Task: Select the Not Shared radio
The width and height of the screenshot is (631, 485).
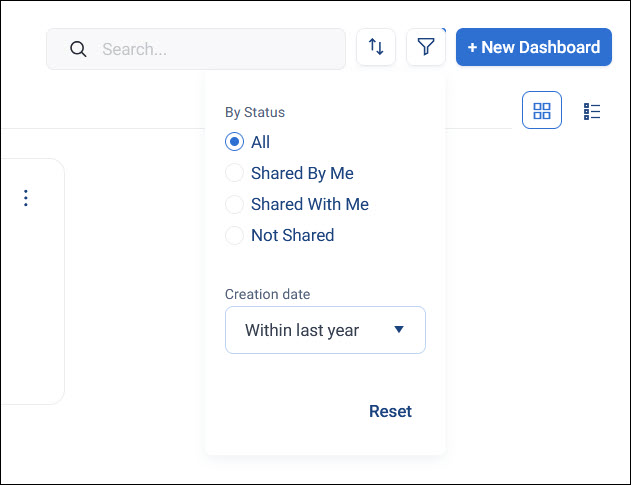Action: tap(234, 235)
